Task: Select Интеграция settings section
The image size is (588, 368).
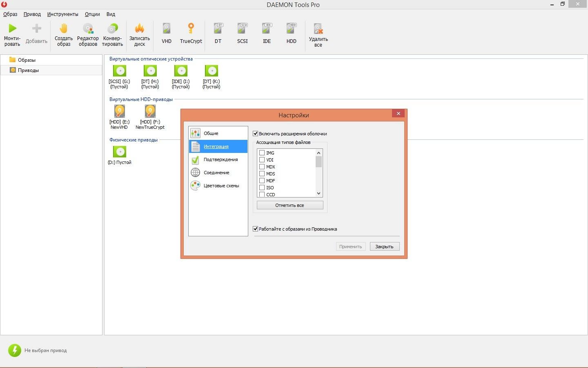Action: [x=218, y=146]
